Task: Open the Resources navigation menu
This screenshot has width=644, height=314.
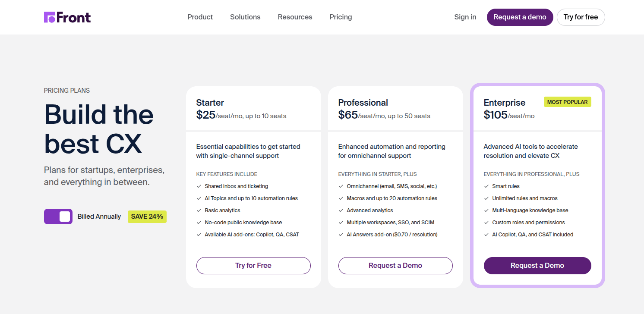Action: [x=295, y=17]
